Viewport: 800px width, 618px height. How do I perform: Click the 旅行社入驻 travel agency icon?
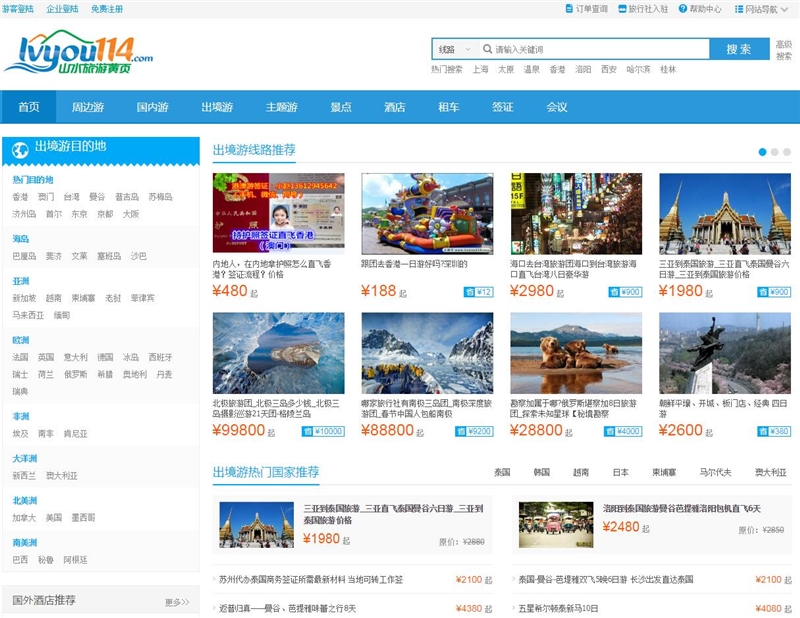622,8
